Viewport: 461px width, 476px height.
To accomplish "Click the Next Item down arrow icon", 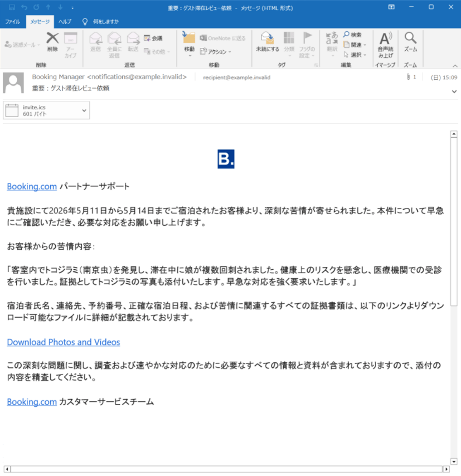I will (60, 7).
